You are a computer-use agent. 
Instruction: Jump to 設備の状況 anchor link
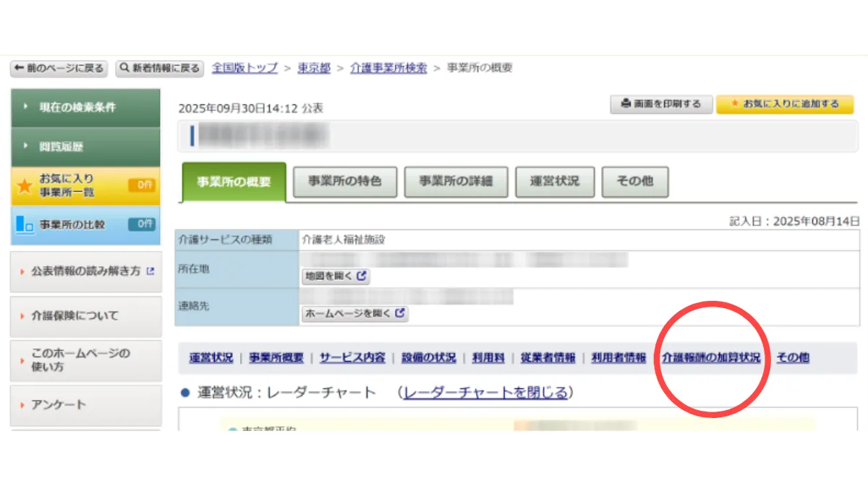click(429, 358)
